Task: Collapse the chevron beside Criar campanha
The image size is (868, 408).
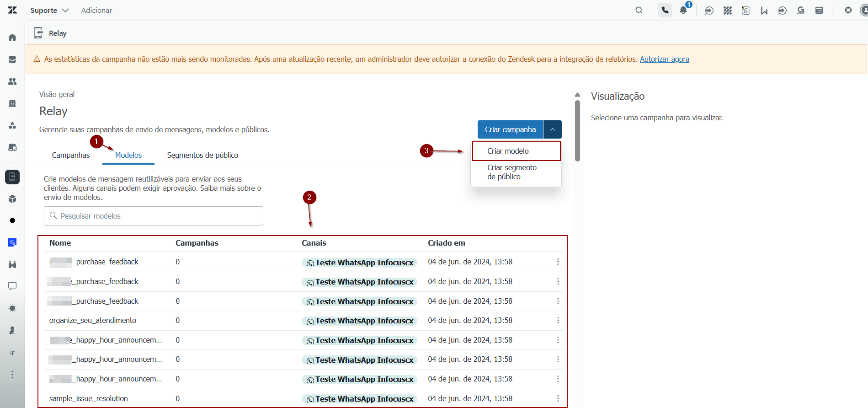Action: [x=553, y=129]
